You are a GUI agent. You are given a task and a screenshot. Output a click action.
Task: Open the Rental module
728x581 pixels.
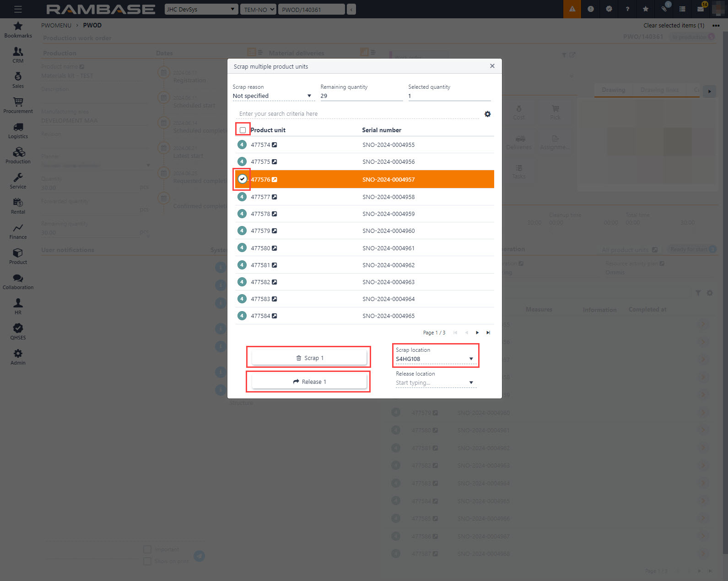tap(18, 206)
